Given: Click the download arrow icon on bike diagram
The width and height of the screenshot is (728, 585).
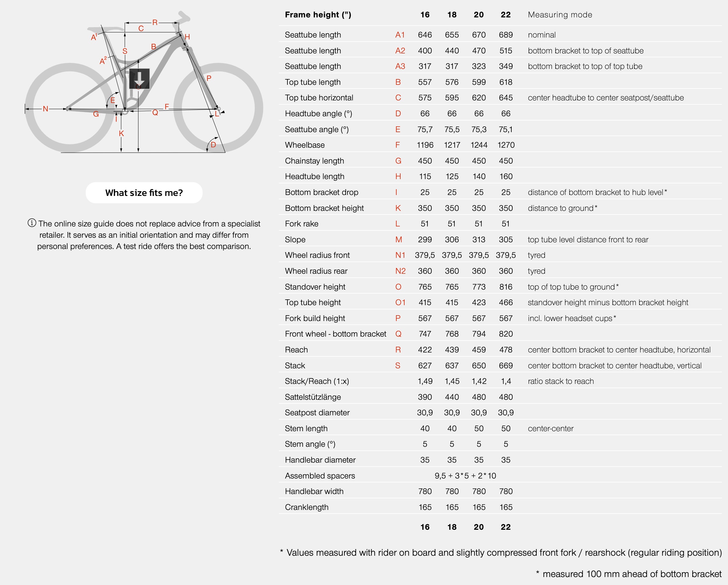Looking at the screenshot, I should tap(139, 79).
